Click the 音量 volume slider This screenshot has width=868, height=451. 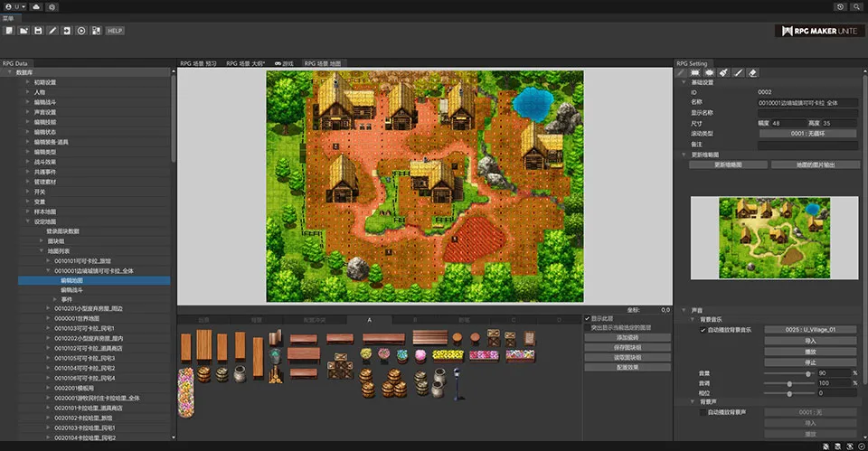[807, 372]
